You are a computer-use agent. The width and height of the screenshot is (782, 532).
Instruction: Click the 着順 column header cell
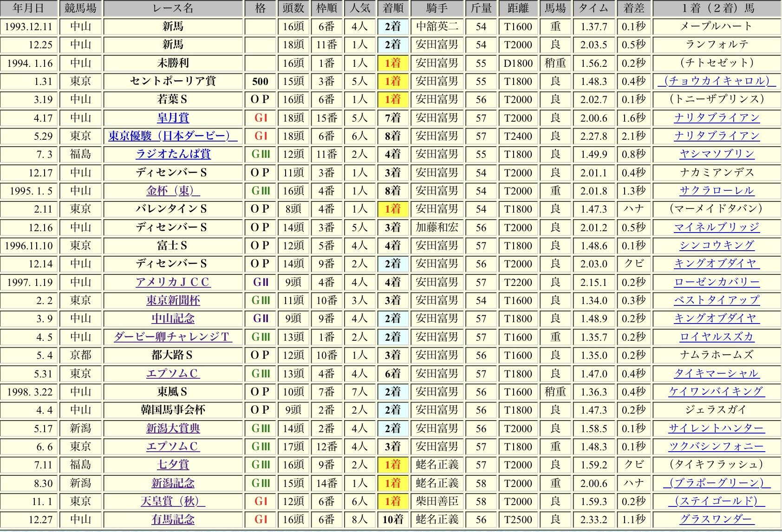393,8
